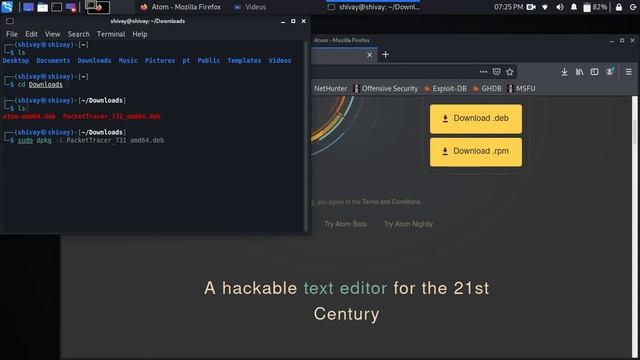Screen dimensions: 640x360
Task: Click PacketTracer_731_amd64.deb in red ls output
Action: point(111,116)
